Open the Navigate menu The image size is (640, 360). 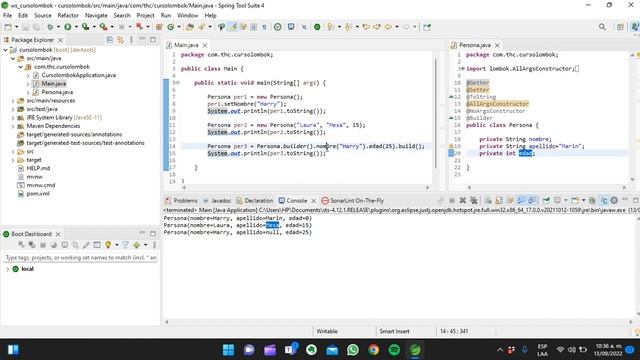(x=96, y=15)
